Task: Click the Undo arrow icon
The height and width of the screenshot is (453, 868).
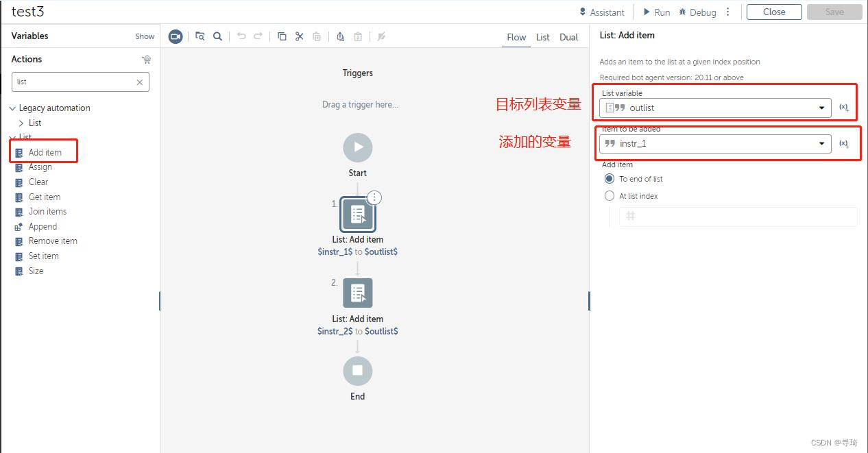Action: click(241, 36)
